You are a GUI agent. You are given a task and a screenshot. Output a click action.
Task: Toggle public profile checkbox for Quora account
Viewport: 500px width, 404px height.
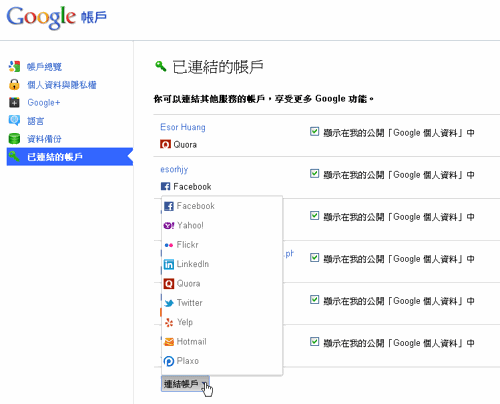314,131
